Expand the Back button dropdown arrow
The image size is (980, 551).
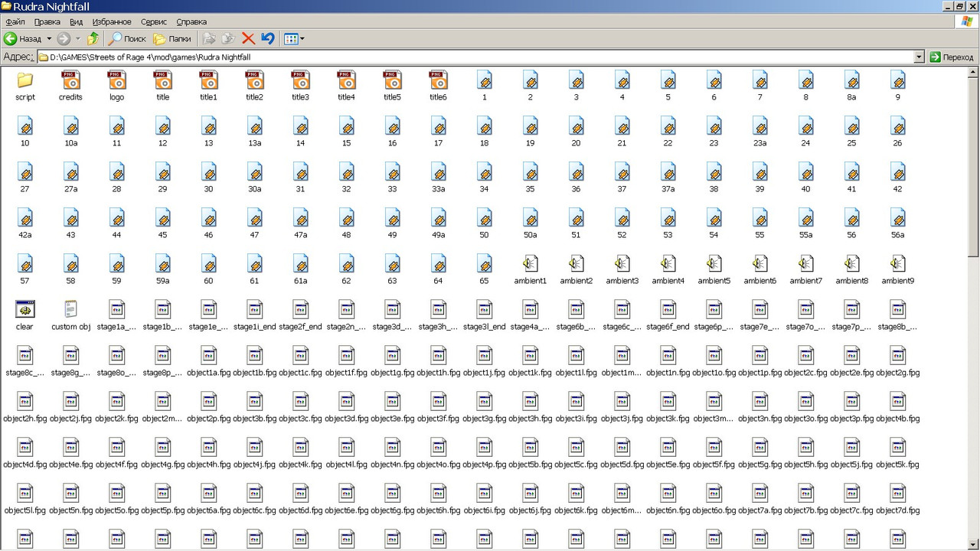coord(47,38)
